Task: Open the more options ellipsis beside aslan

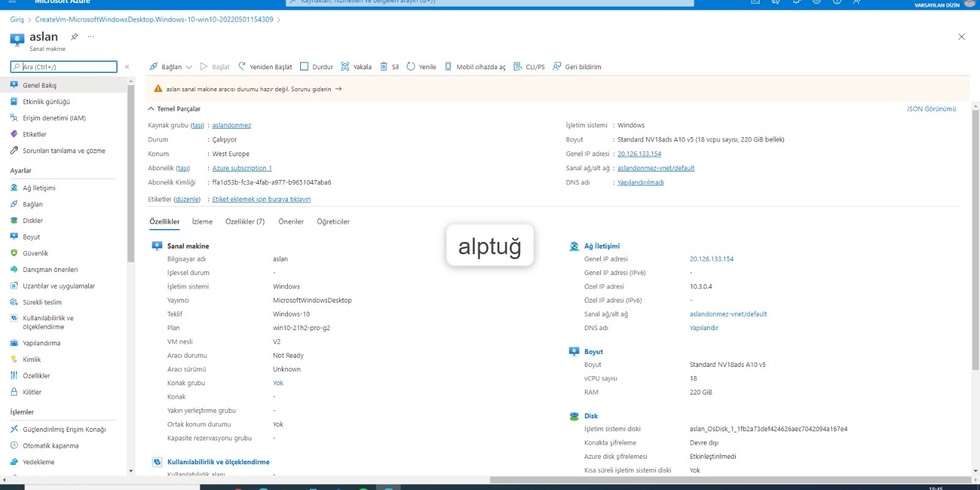Action: [x=91, y=37]
